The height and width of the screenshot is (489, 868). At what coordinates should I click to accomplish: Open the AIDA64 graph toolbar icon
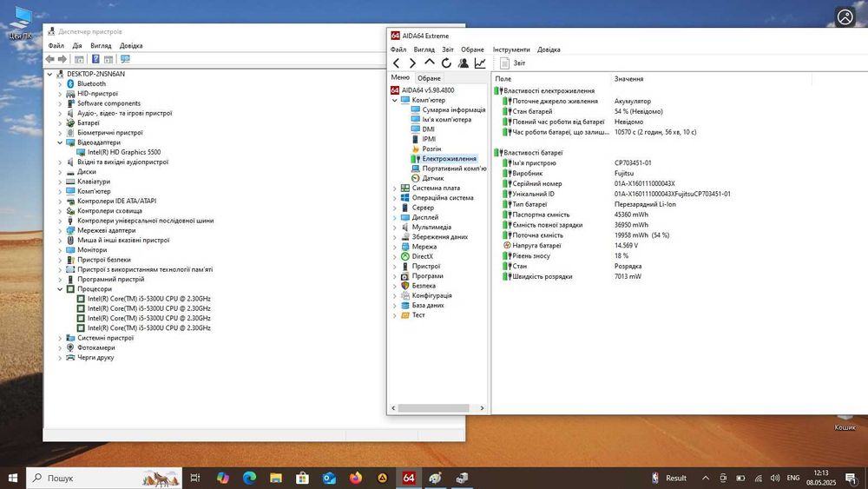[x=480, y=63]
